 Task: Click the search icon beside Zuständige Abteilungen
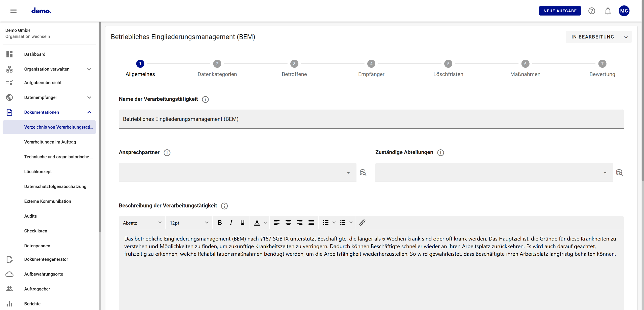(620, 173)
